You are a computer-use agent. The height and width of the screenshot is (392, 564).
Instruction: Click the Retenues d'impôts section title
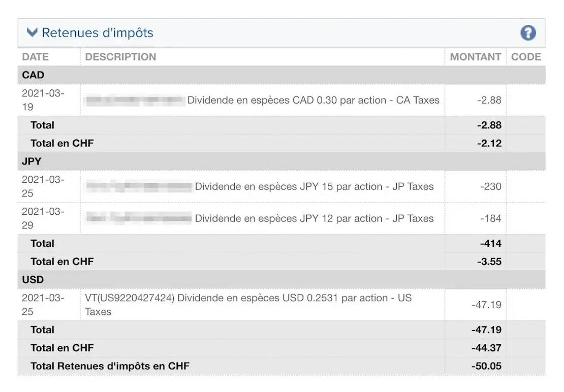click(x=97, y=33)
